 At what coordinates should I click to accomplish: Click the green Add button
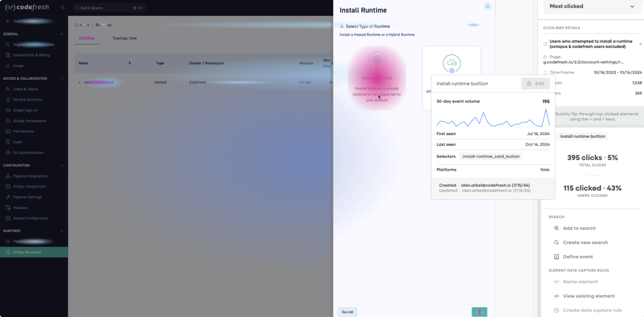479,312
